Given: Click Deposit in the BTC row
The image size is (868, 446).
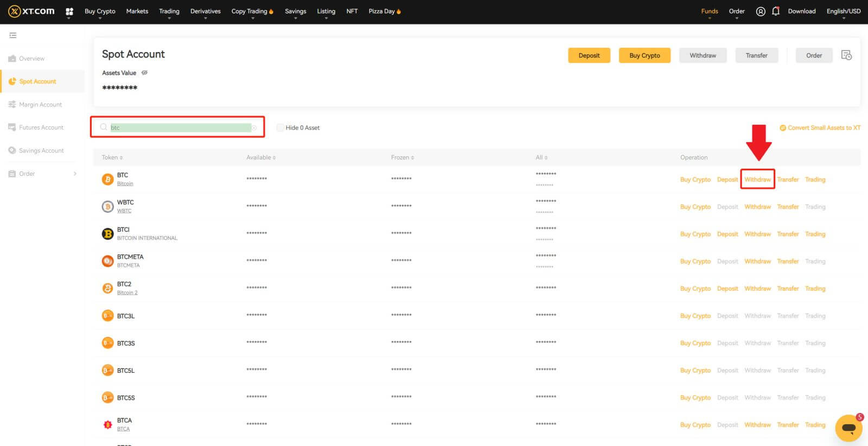Looking at the screenshot, I should [x=727, y=180].
